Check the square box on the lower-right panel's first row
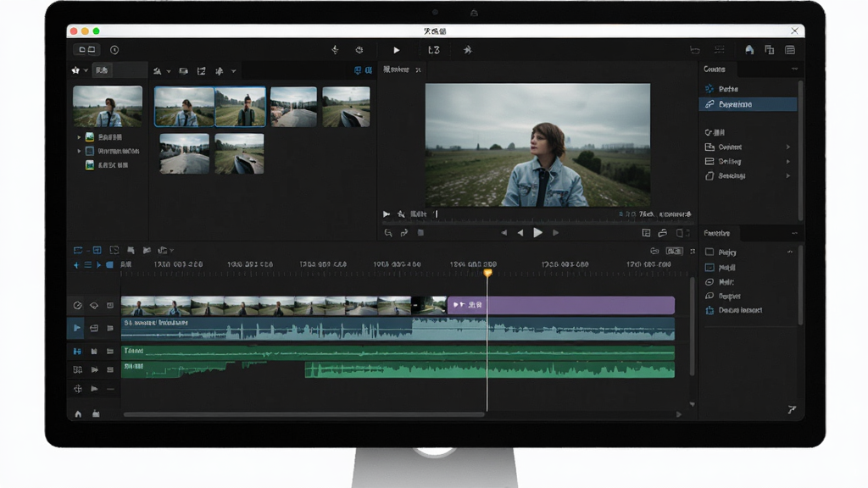 tap(709, 252)
